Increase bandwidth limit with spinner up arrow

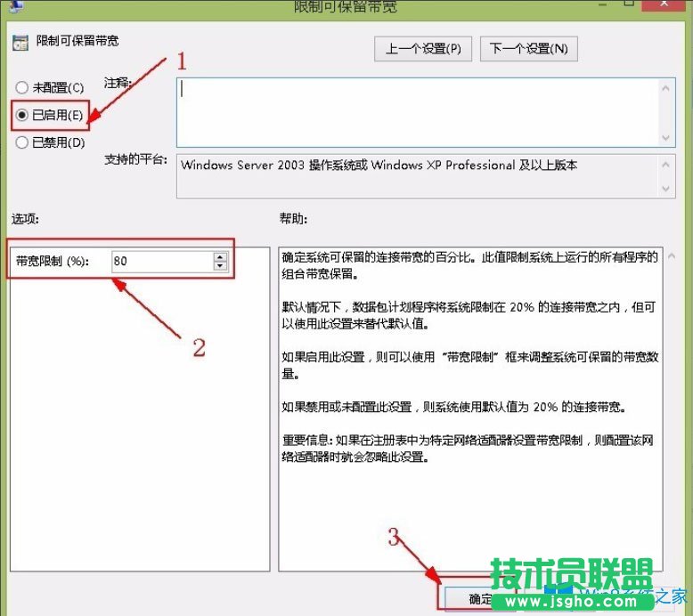[x=220, y=256]
